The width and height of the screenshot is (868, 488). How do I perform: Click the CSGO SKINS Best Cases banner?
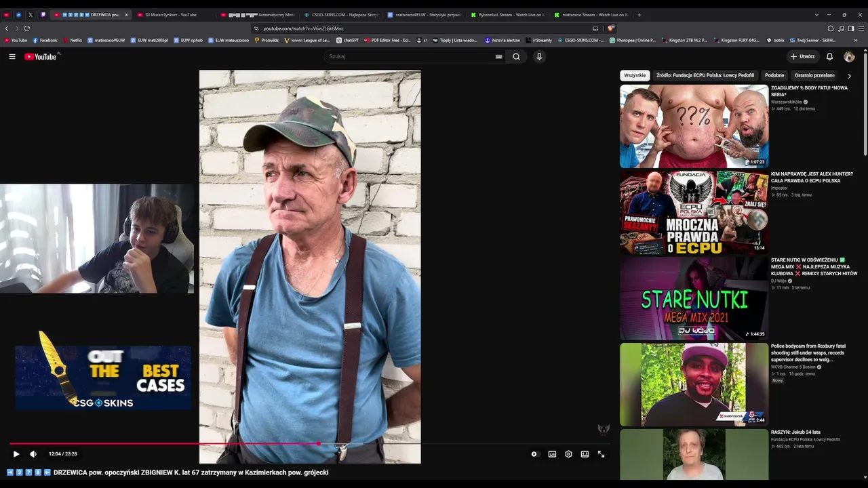pyautogui.click(x=102, y=377)
